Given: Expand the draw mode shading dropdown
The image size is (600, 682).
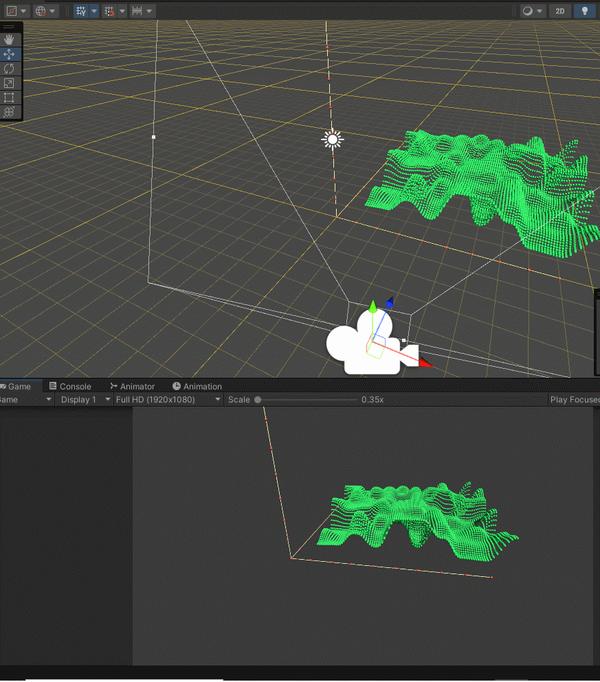Looking at the screenshot, I should pos(533,11).
